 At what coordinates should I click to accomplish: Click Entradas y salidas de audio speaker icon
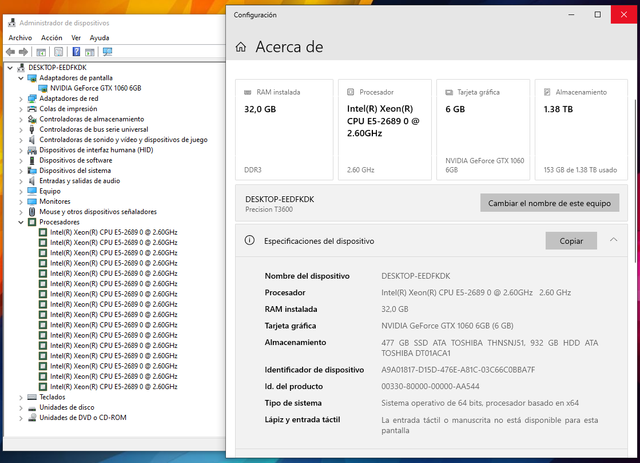pyautogui.click(x=32, y=180)
